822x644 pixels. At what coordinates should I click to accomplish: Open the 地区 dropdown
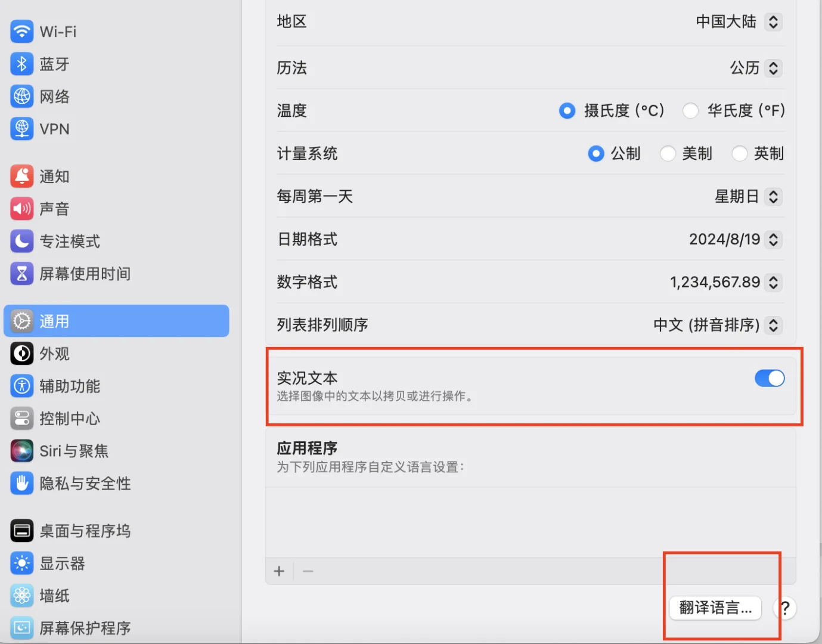[x=773, y=21]
